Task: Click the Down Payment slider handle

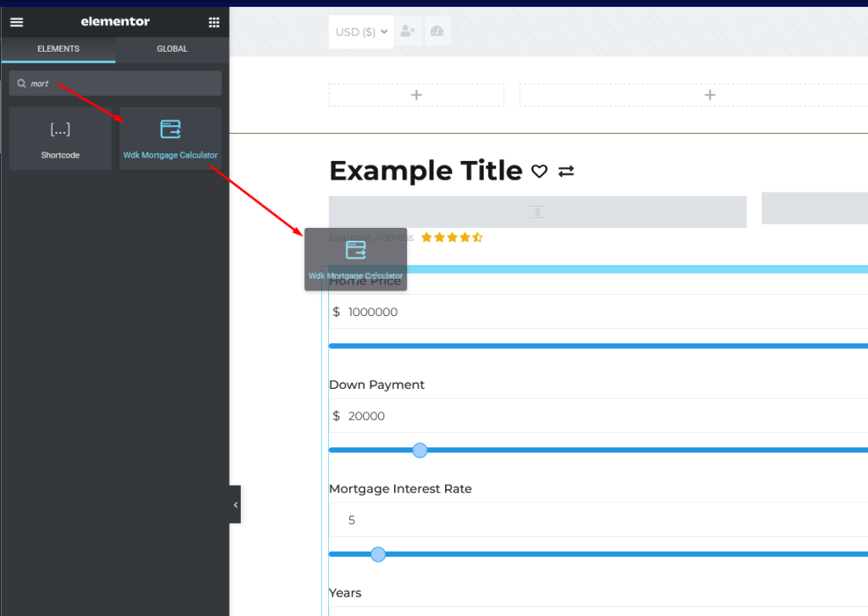Action: (x=420, y=450)
